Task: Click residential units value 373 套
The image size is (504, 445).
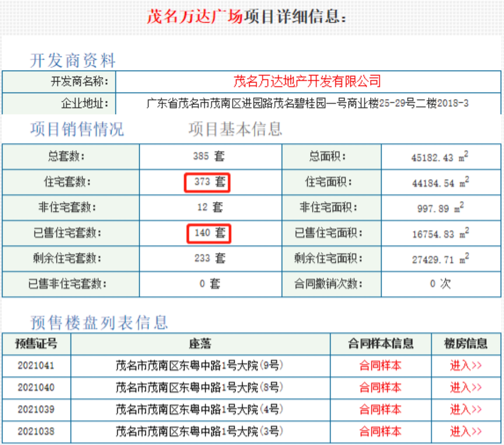Action: click(x=210, y=182)
